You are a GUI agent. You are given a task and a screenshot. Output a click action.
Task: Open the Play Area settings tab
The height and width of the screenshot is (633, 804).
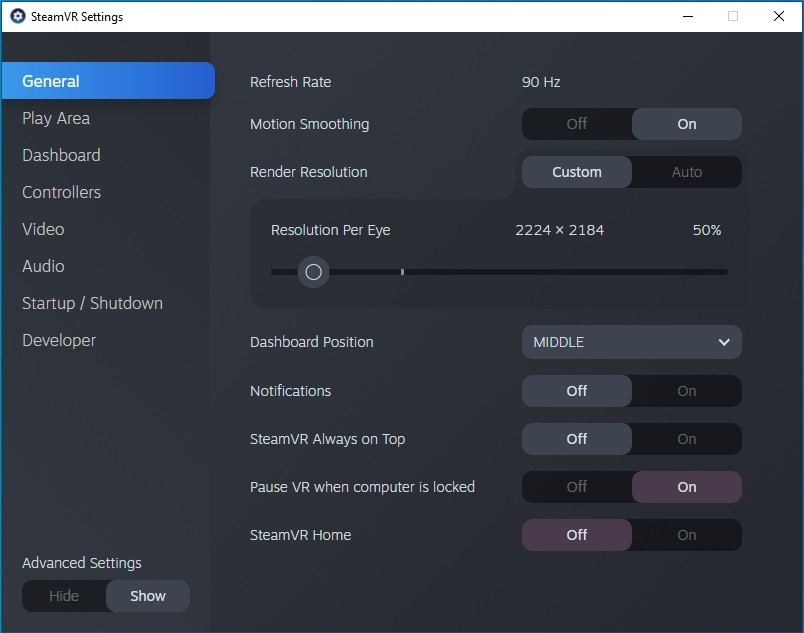point(56,118)
